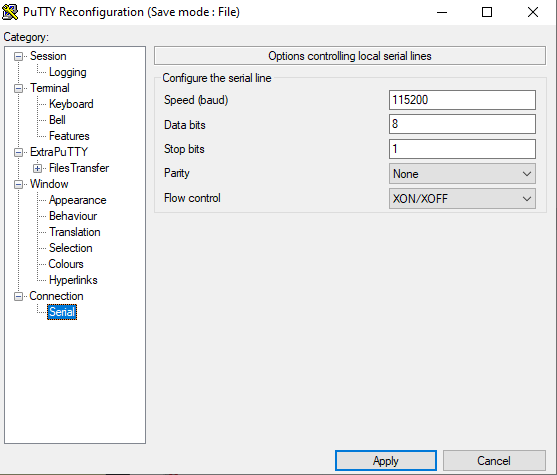Open the Keyboard settings category
This screenshot has width=557, height=475.
(71, 104)
